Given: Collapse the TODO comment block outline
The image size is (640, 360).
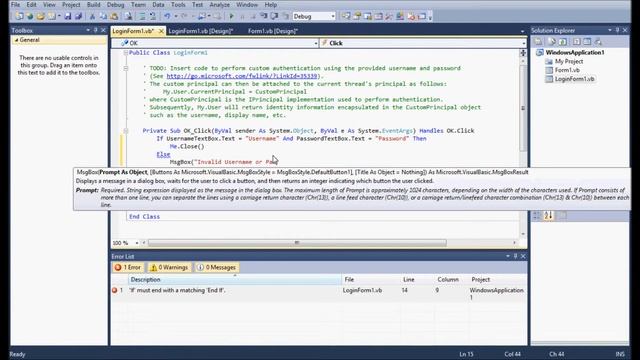Looking at the screenshot, I should 126,68.
